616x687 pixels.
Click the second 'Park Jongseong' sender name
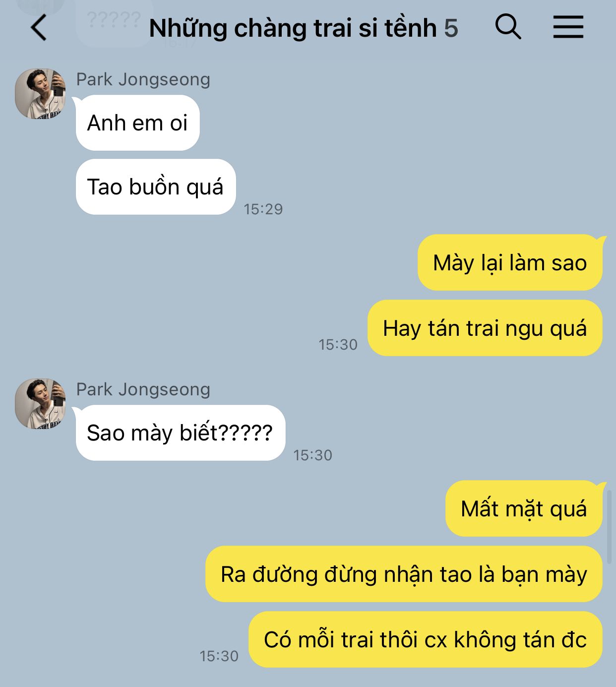click(143, 389)
